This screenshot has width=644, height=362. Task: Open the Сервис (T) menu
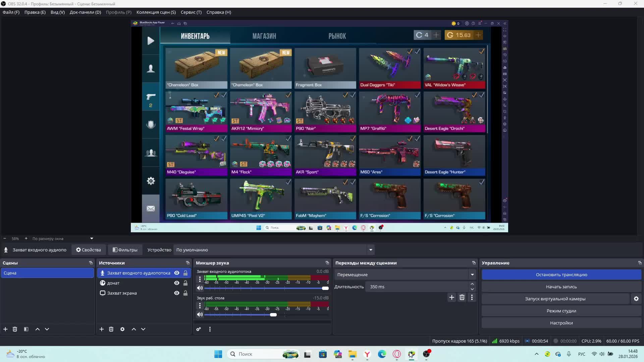point(191,12)
